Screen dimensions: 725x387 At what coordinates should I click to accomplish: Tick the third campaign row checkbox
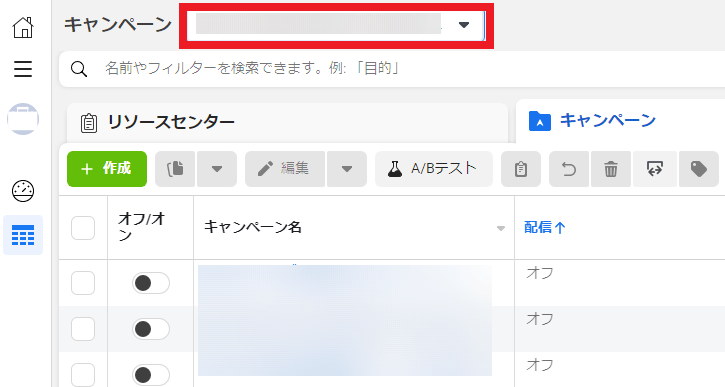point(83,374)
